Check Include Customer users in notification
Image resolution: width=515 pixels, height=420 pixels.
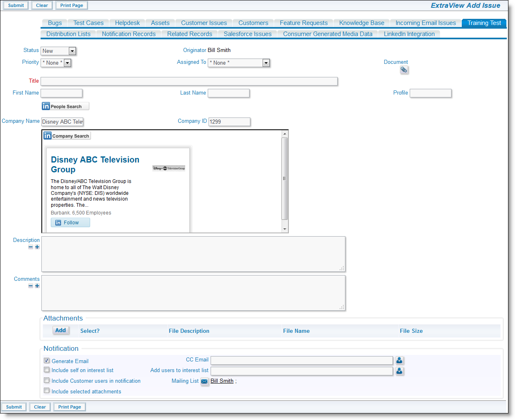[47, 380]
